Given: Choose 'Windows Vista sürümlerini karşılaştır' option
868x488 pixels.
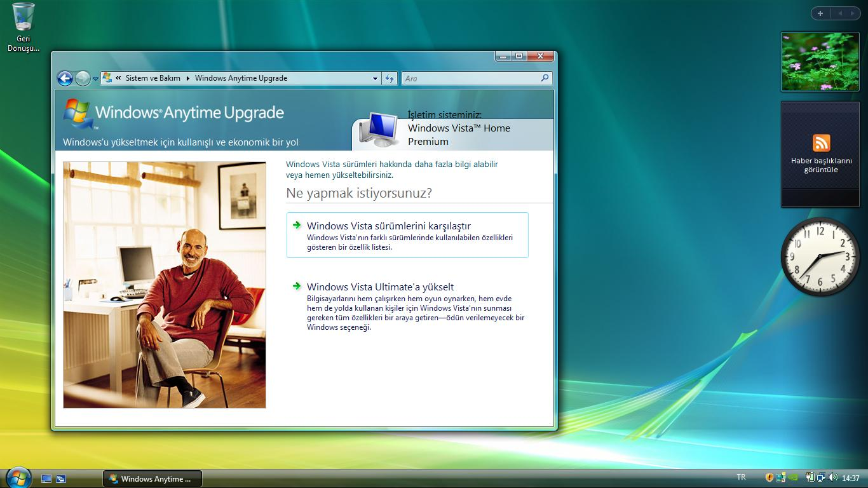Looking at the screenshot, I should 407,235.
